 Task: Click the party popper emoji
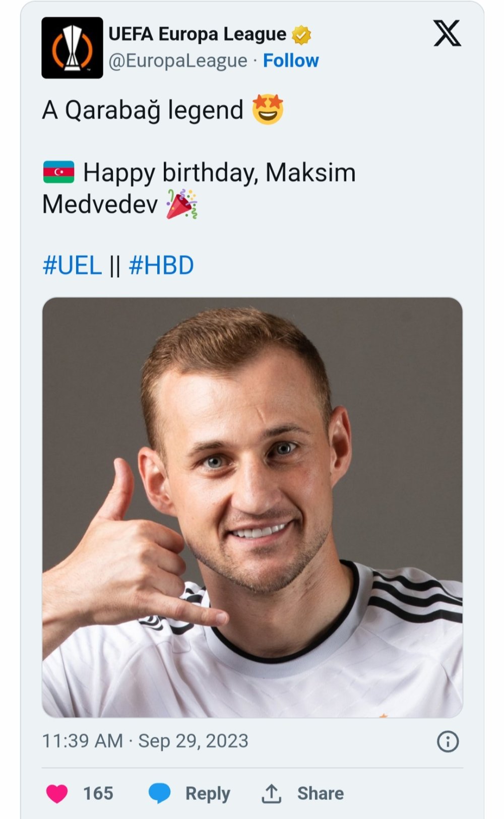[181, 204]
